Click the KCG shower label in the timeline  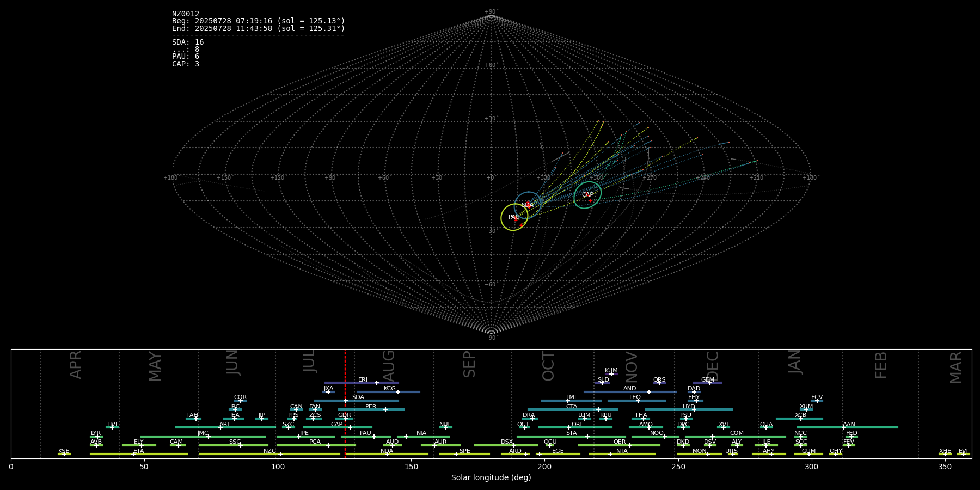point(390,389)
